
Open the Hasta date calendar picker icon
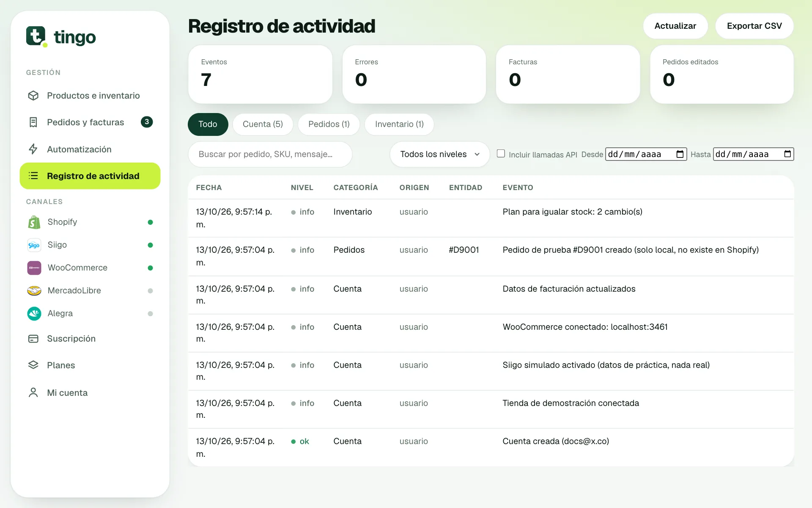pos(787,154)
